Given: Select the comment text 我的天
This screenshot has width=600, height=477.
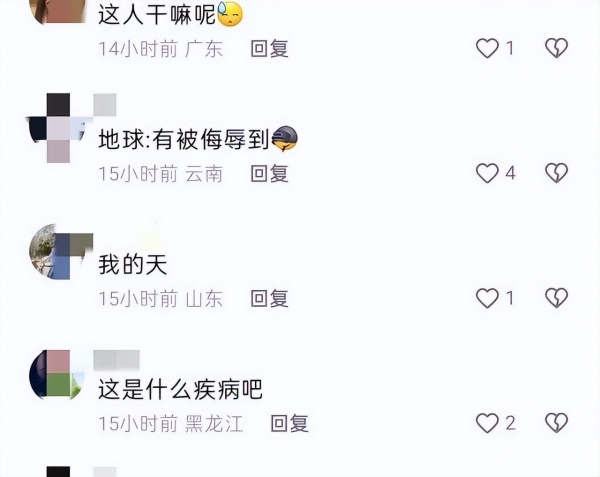Looking at the screenshot, I should [x=133, y=265].
